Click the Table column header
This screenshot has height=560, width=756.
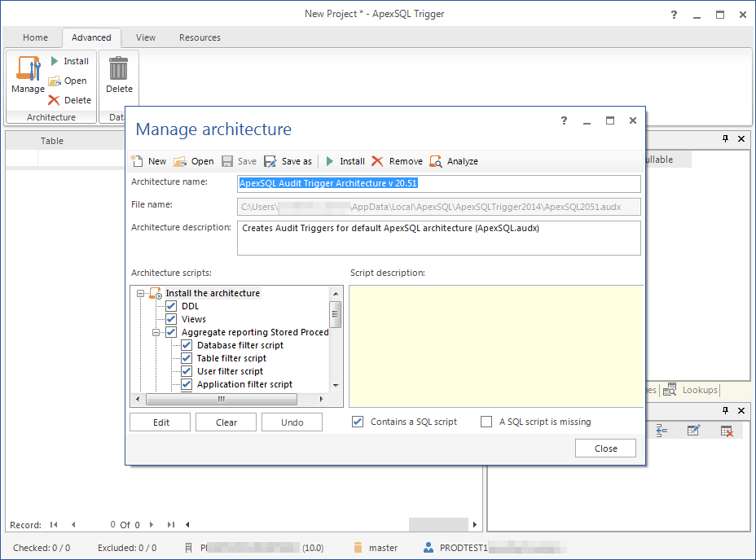coord(52,141)
